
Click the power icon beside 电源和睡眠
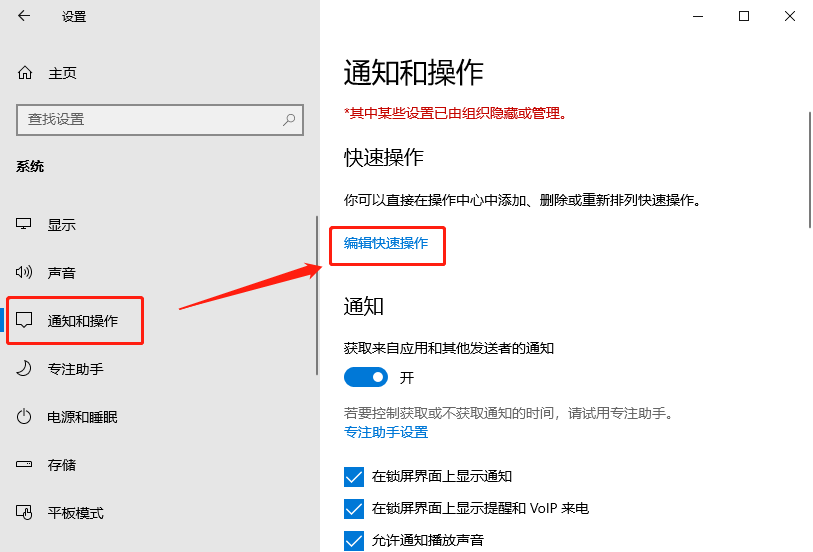click(24, 416)
